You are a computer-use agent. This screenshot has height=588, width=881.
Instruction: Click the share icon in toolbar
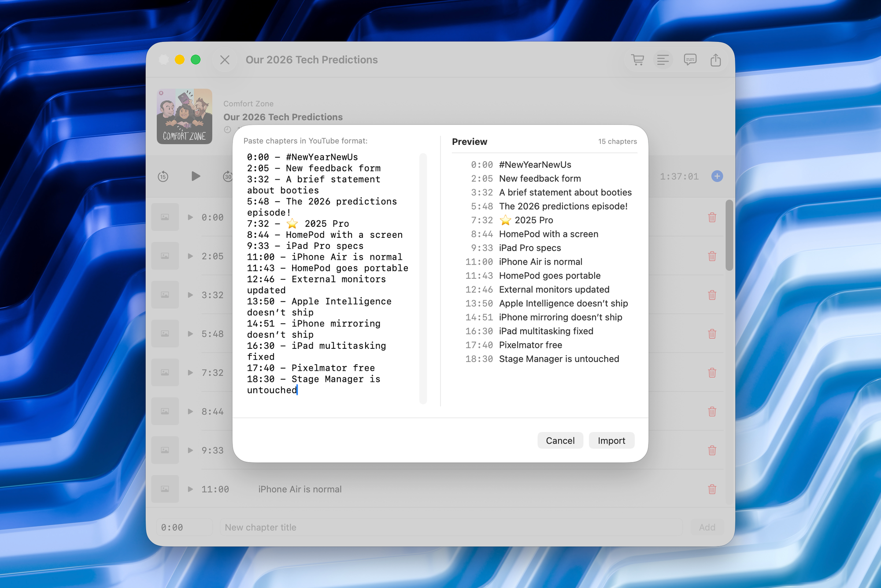[716, 60]
